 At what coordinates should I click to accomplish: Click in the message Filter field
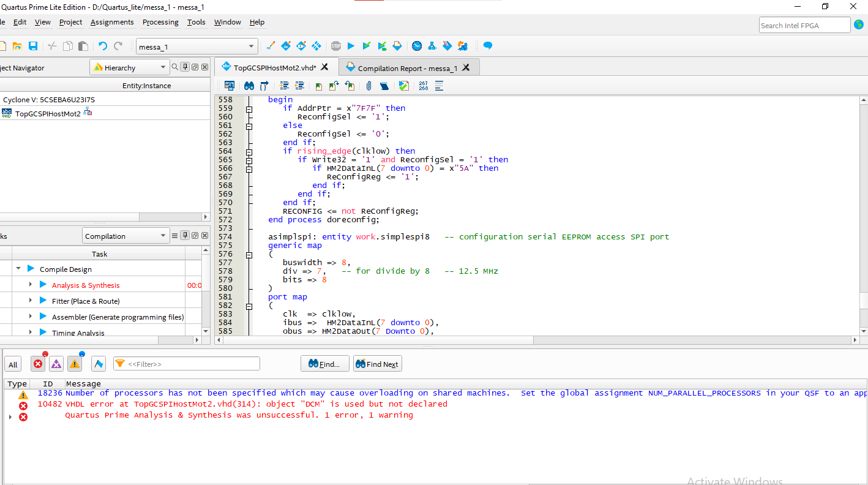(x=187, y=364)
